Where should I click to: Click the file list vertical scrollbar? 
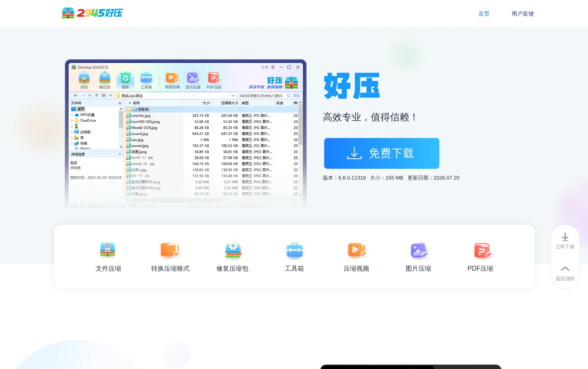[x=300, y=149]
